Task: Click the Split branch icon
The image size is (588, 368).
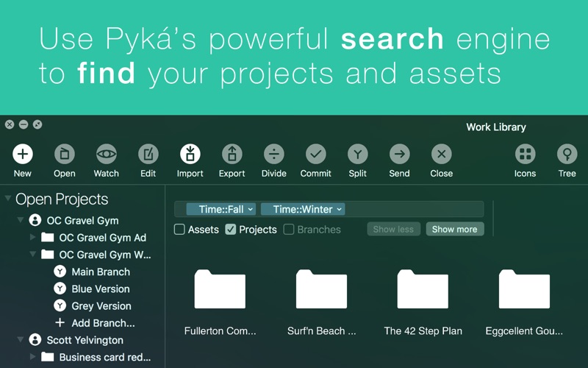Action: [x=358, y=154]
